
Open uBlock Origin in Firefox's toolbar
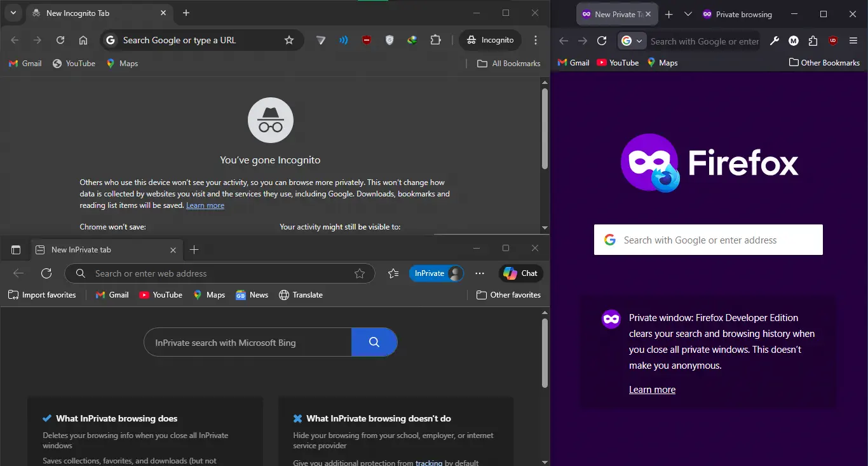click(832, 41)
